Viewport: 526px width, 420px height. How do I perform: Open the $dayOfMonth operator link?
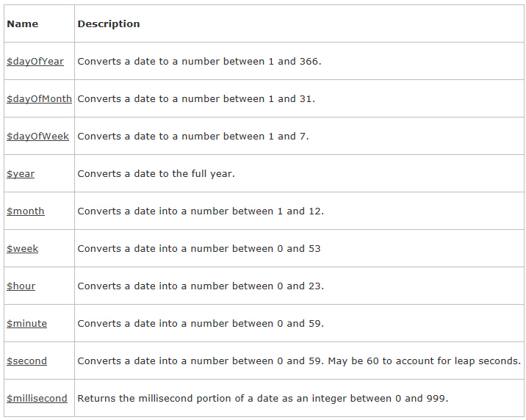click(x=39, y=99)
